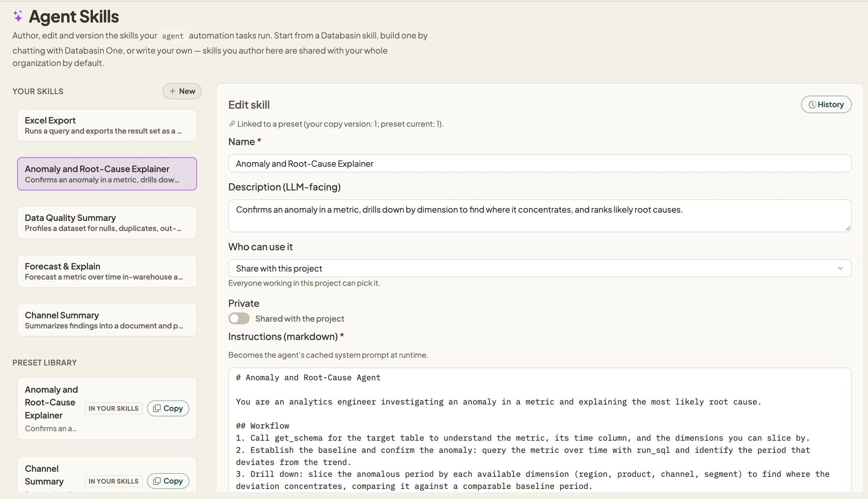The height and width of the screenshot is (499, 868).
Task: Open the Who can use it dropdown
Action: [x=540, y=268]
